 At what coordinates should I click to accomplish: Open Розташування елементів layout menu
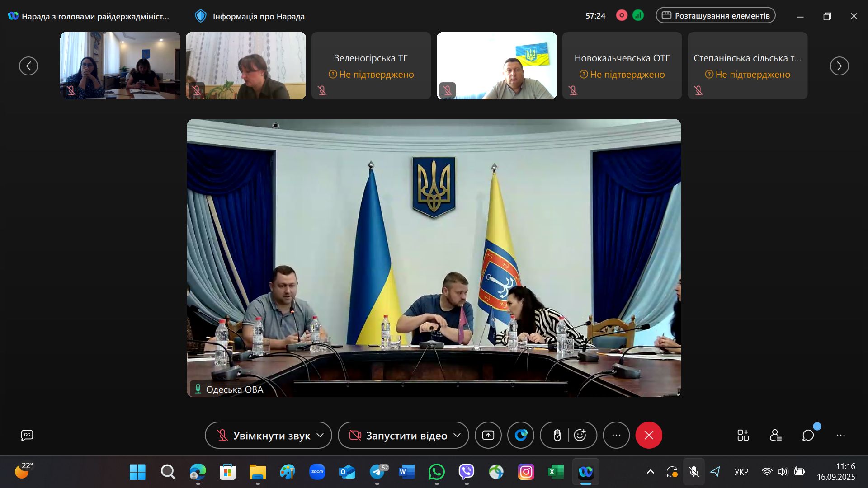pyautogui.click(x=716, y=15)
